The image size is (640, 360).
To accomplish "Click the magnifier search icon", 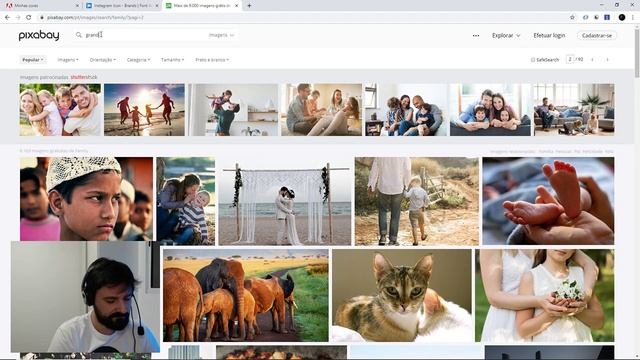I will coord(79,35).
